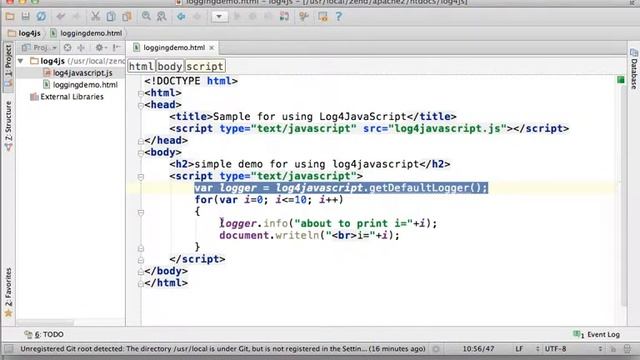Fold the head tag in the gutter
Screen dimensions: 640x360
[x=140, y=105]
